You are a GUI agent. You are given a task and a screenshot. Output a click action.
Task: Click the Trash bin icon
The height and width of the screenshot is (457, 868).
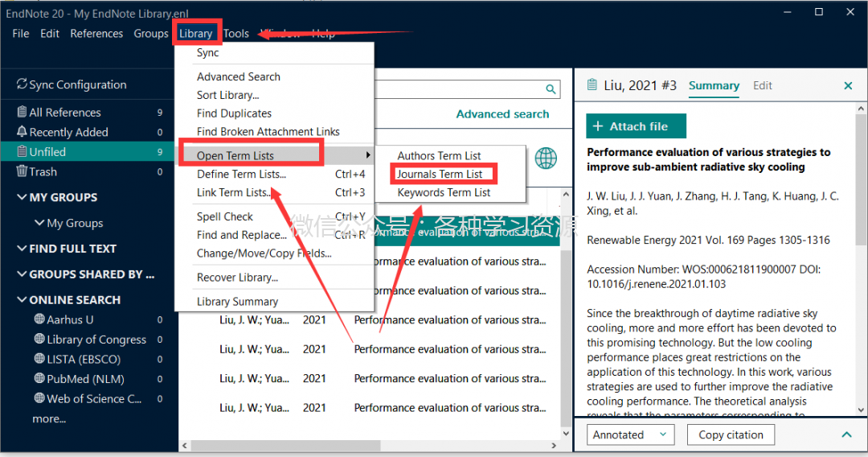[x=22, y=171]
